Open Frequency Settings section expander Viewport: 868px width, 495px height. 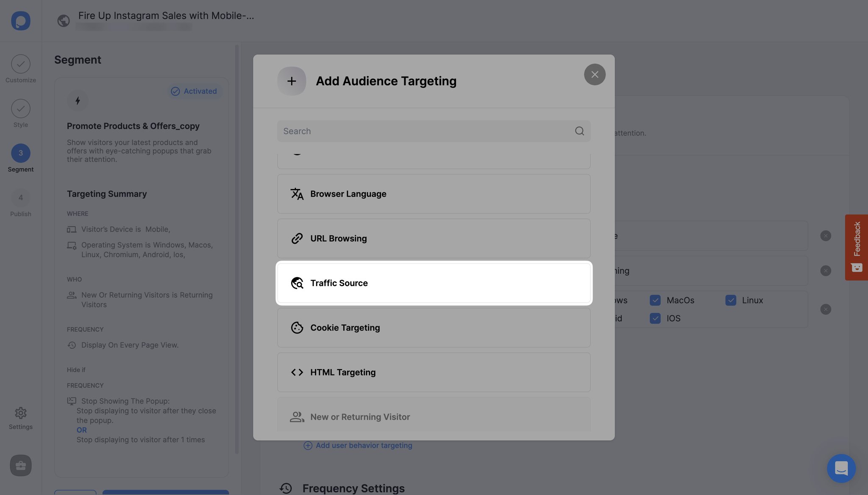(353, 489)
